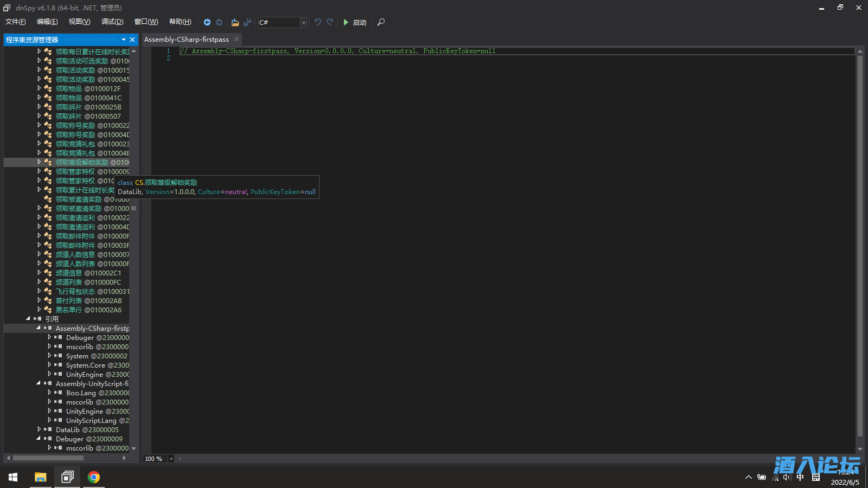Image resolution: width=868 pixels, height=488 pixels.
Task: Open Chrome from the taskbar
Action: [x=94, y=477]
